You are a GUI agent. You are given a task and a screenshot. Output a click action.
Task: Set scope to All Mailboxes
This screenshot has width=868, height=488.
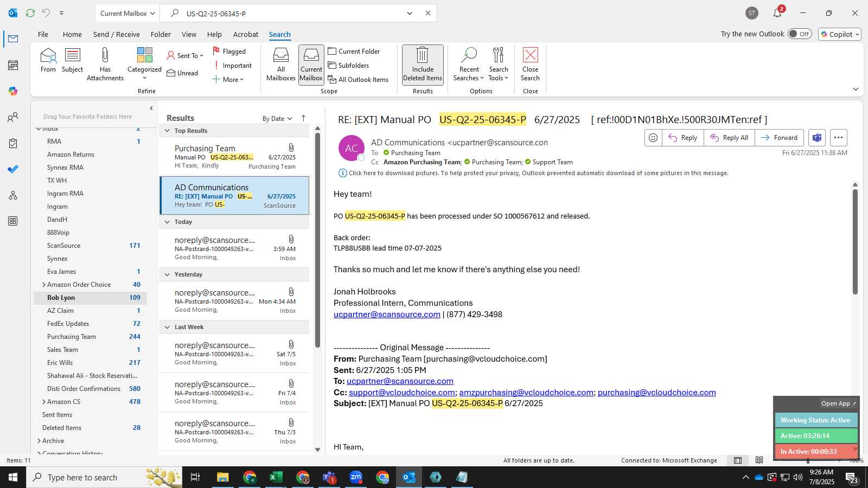[281, 64]
